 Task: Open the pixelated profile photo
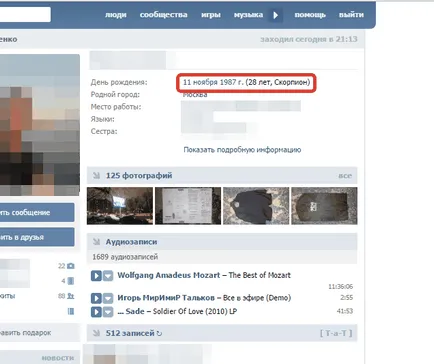point(40,125)
